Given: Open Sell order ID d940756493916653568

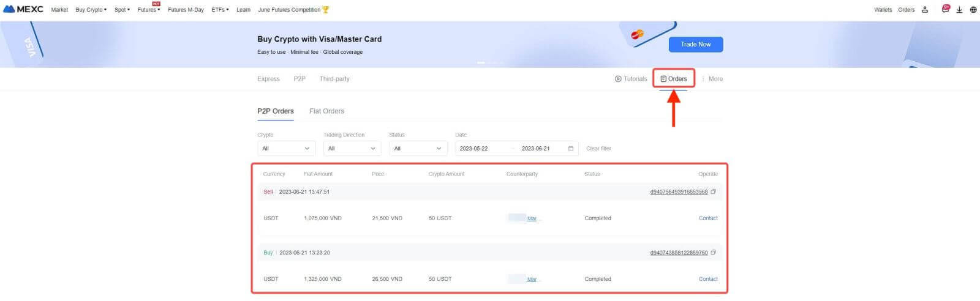Looking at the screenshot, I should click(x=679, y=192).
